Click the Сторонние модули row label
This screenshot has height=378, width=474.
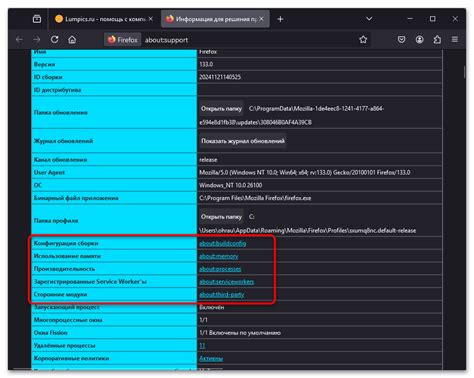coord(60,294)
